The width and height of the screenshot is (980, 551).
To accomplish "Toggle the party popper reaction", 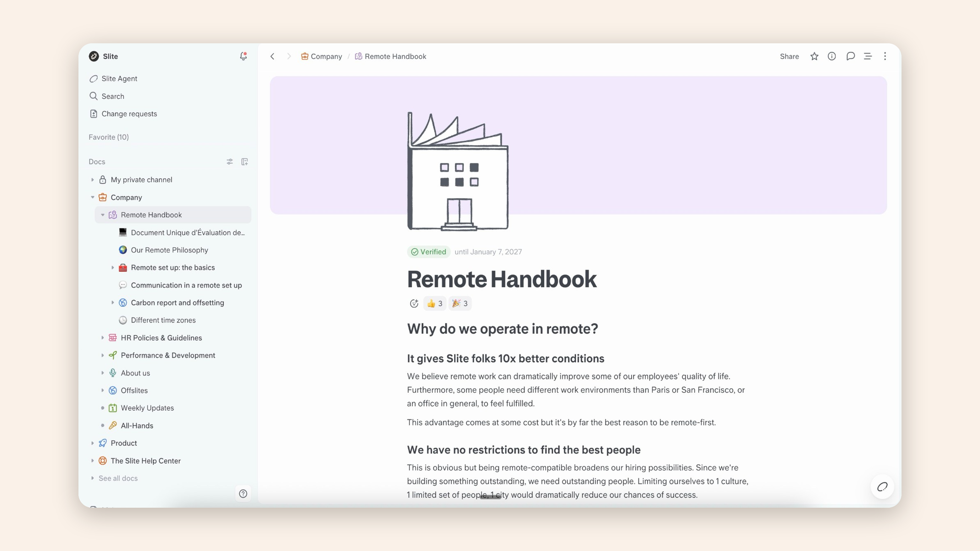I will click(460, 303).
